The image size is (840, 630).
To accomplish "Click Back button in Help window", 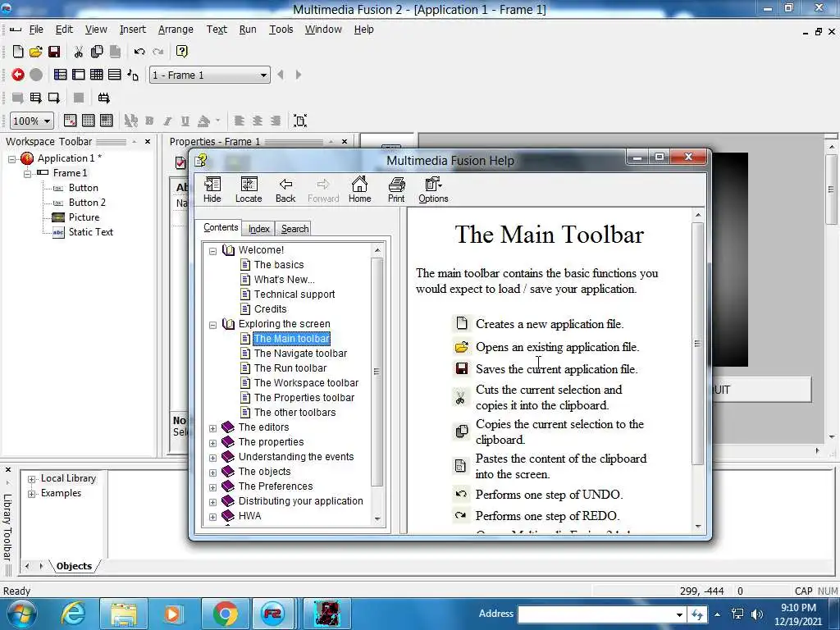I will pyautogui.click(x=285, y=189).
